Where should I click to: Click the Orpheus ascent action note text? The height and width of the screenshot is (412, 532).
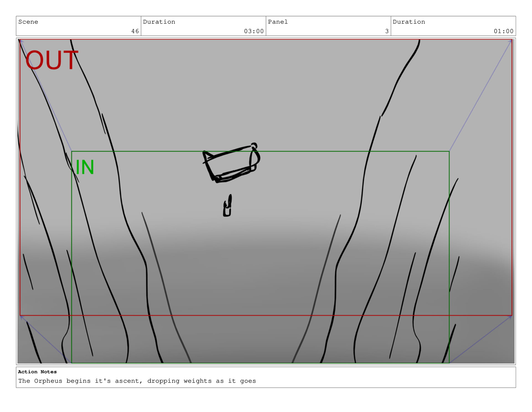pyautogui.click(x=137, y=381)
